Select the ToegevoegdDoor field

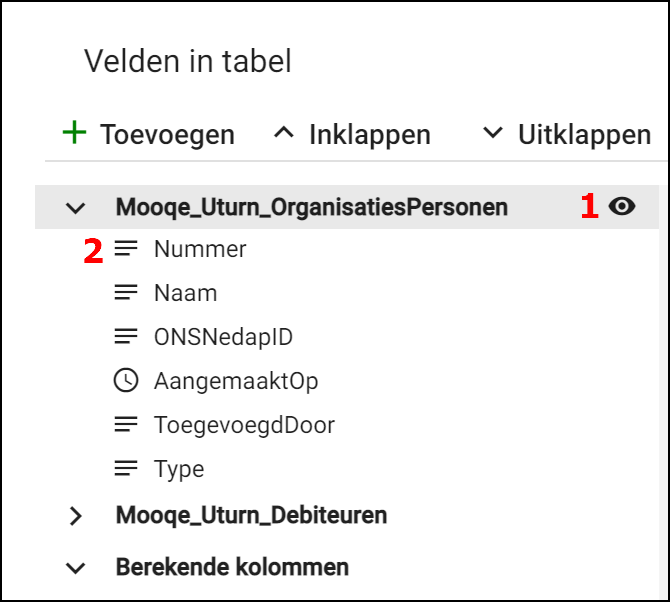point(244,425)
